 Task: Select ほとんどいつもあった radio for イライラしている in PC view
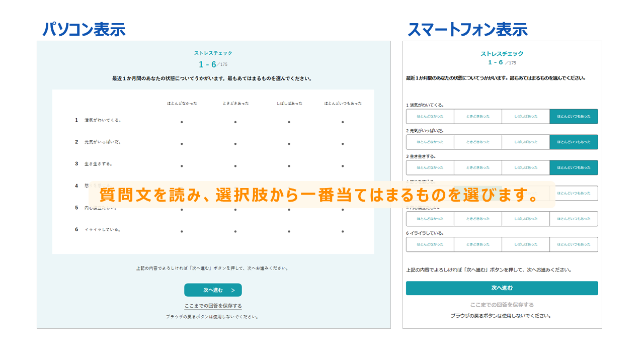click(343, 231)
